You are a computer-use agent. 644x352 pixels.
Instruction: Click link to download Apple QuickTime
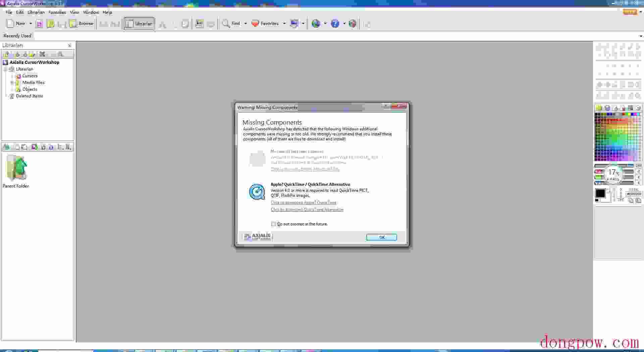point(304,203)
